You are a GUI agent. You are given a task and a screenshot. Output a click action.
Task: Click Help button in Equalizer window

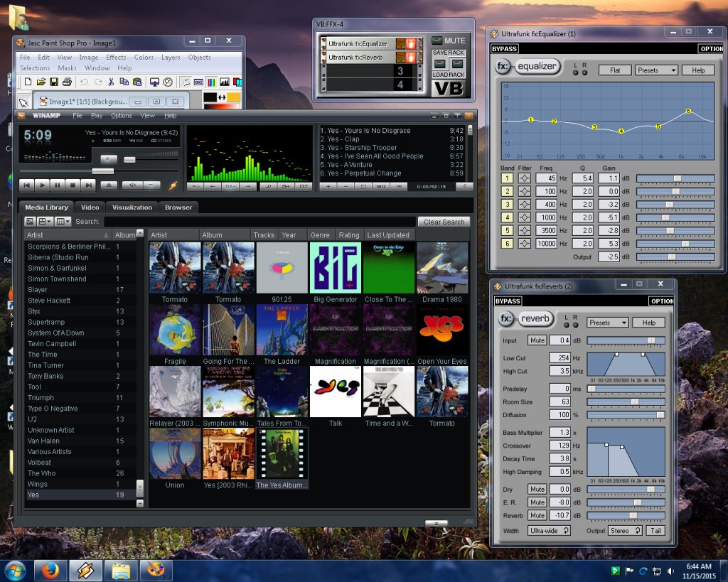[698, 70]
